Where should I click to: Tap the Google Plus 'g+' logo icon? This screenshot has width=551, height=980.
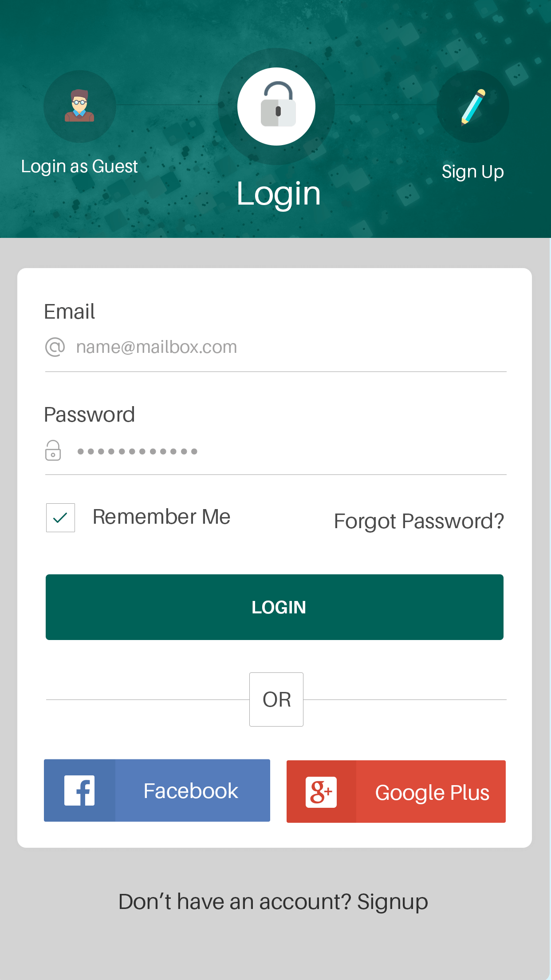click(x=321, y=792)
